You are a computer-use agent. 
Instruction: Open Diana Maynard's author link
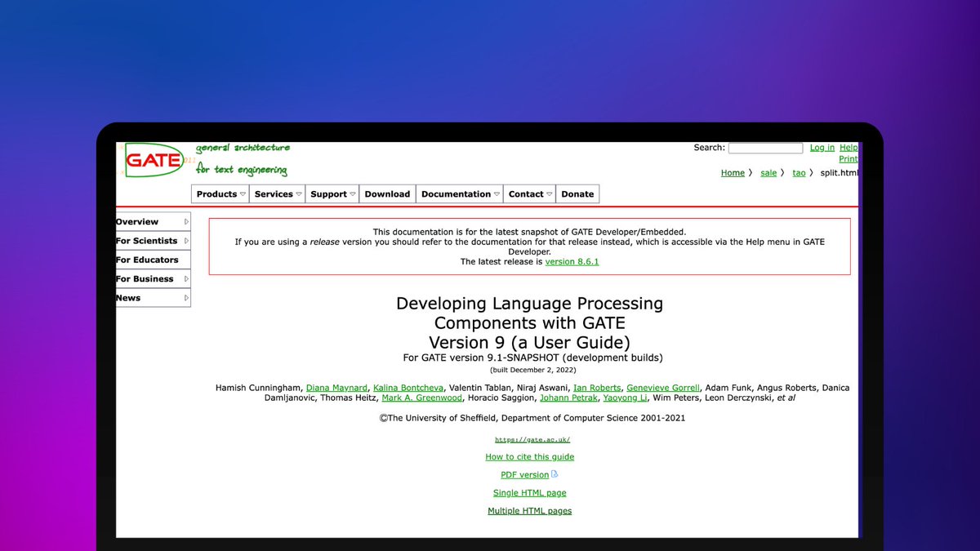pyautogui.click(x=336, y=388)
